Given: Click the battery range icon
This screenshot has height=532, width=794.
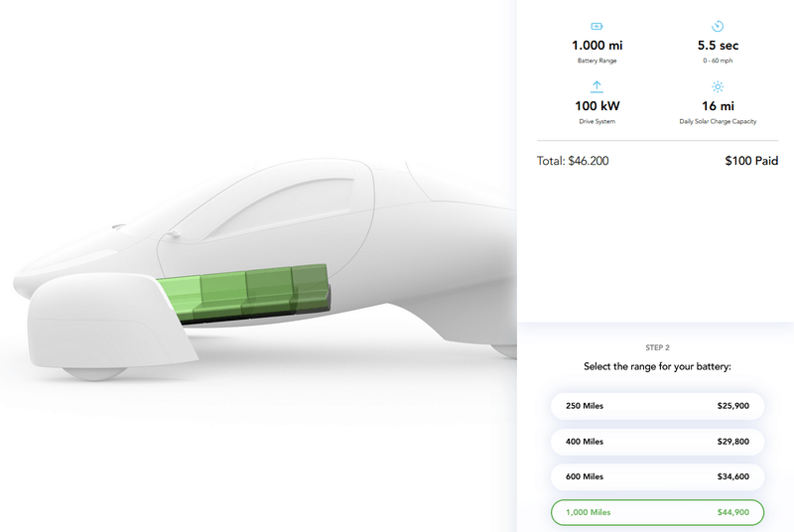Looking at the screenshot, I should 597,27.
